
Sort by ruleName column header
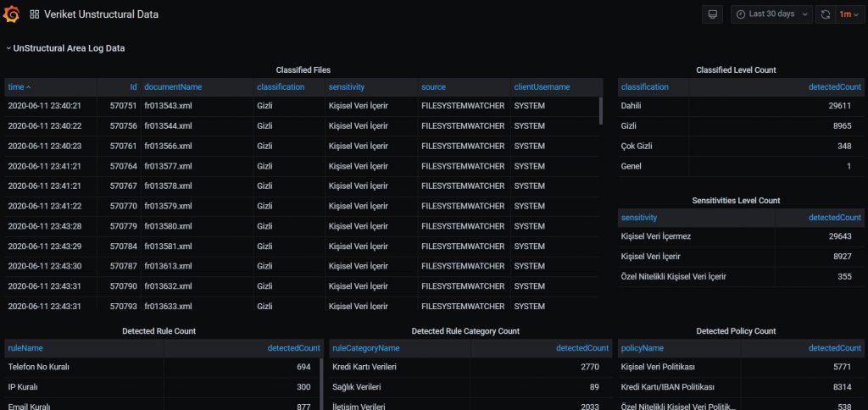point(25,348)
